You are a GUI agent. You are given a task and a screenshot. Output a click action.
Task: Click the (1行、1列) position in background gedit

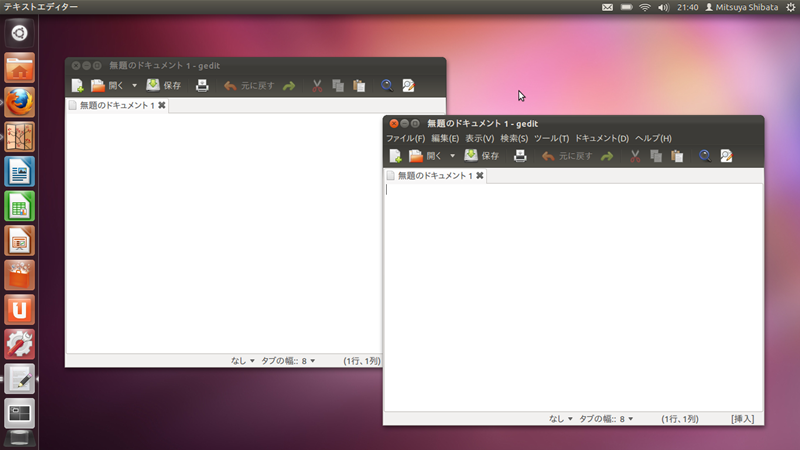362,361
